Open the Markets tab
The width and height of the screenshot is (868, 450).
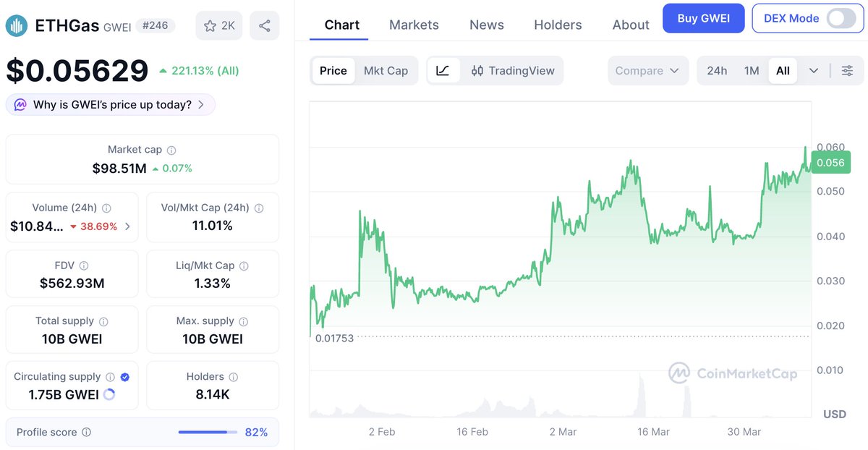[x=414, y=25]
